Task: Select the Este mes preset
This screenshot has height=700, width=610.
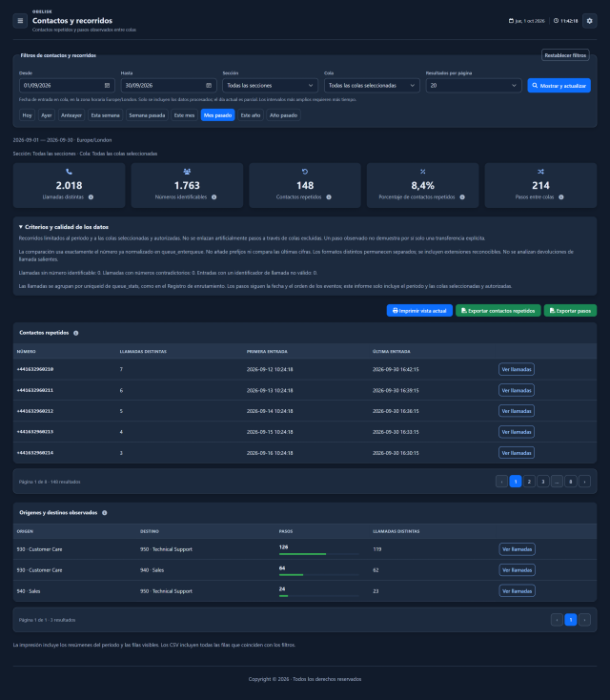Action: [x=184, y=115]
